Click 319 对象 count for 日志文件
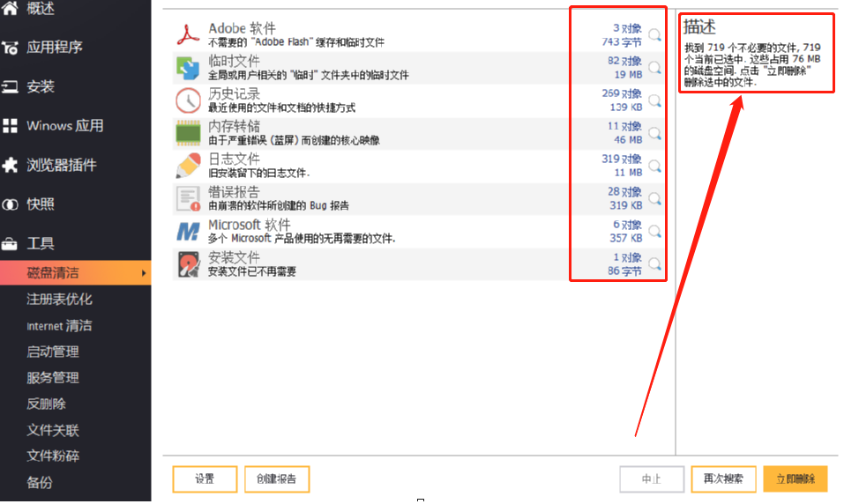859x504 pixels. (622, 159)
